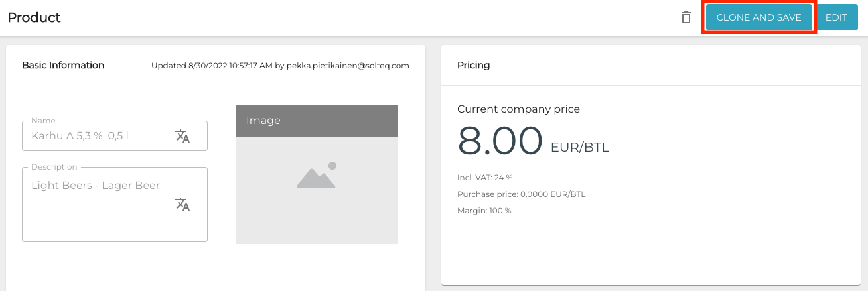
Task: Click the image placeholder mountain icon
Action: pyautogui.click(x=316, y=176)
